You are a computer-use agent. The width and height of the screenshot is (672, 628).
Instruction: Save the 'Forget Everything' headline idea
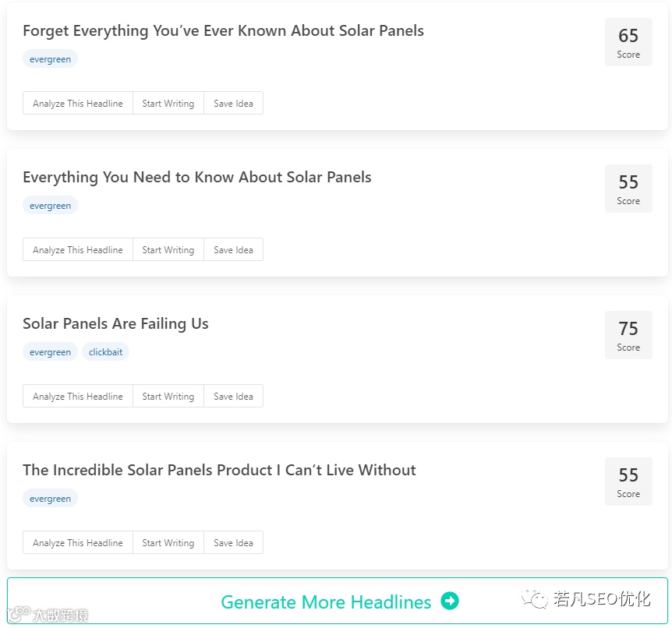pos(233,104)
